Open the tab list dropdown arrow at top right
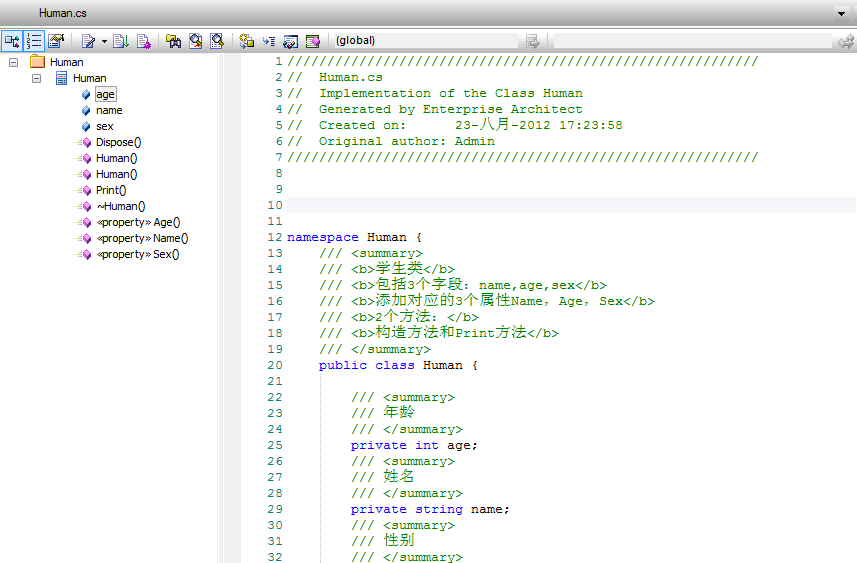Image resolution: width=857 pixels, height=563 pixels. pos(842,13)
